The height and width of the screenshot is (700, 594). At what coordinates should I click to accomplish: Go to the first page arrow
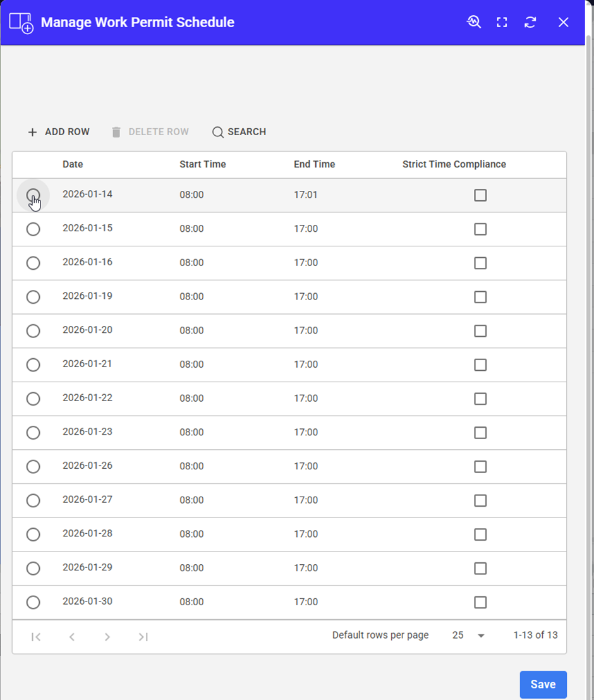click(36, 636)
